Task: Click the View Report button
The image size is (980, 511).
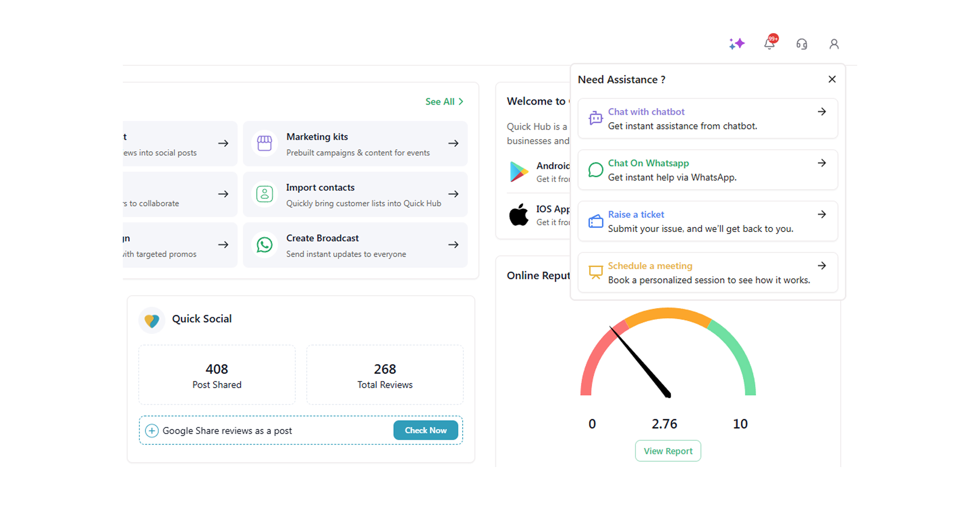Action: (668, 451)
